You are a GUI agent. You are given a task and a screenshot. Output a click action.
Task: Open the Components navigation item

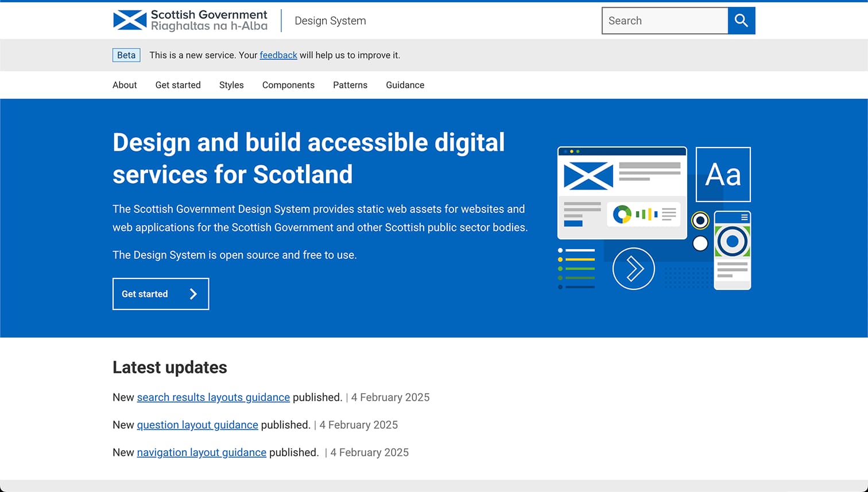pos(288,85)
